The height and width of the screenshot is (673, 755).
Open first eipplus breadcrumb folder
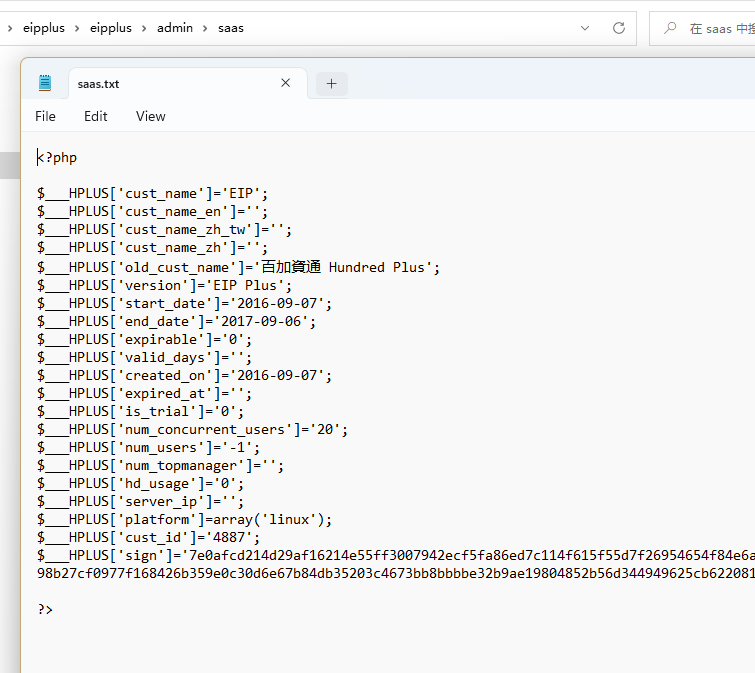coord(44,28)
